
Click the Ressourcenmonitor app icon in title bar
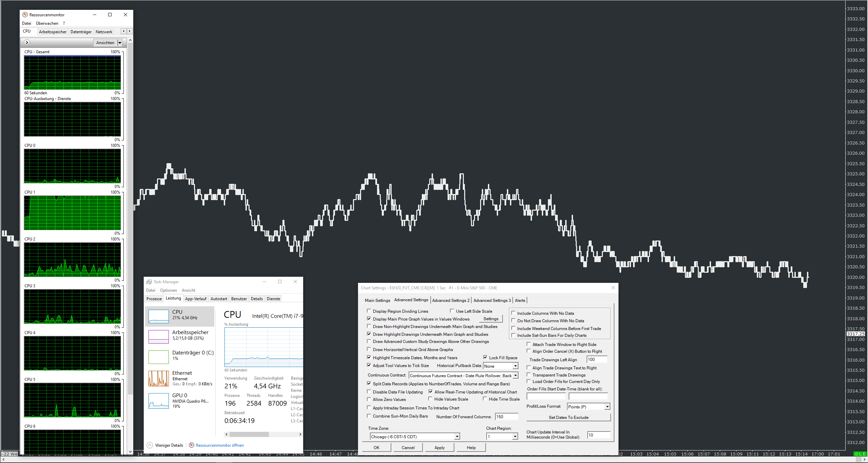click(x=25, y=15)
